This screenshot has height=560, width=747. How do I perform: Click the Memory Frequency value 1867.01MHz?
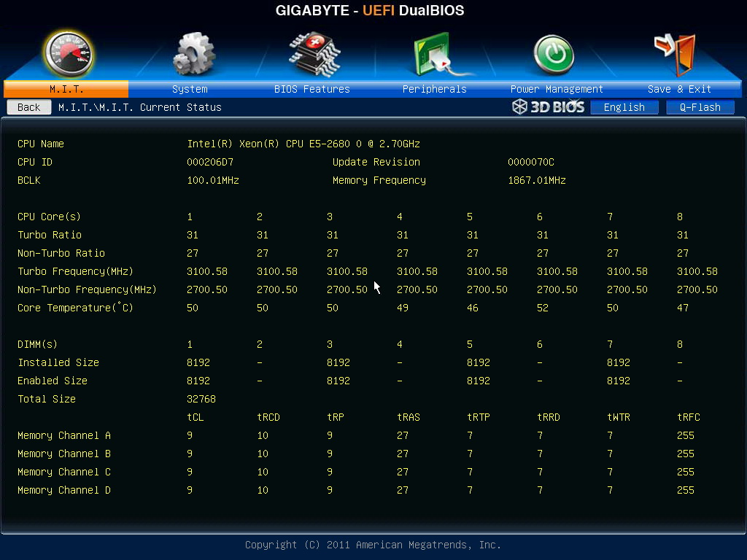pos(536,181)
